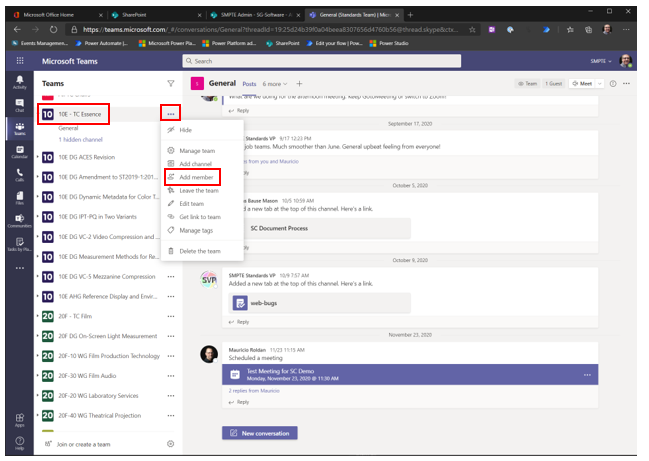
Task: Click the 'New conversation' button
Action: tap(260, 433)
